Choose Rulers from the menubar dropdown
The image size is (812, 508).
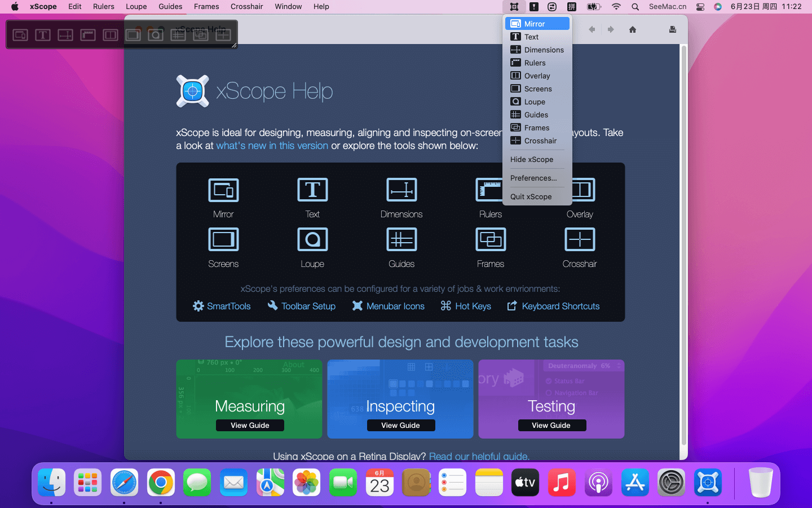point(537,63)
